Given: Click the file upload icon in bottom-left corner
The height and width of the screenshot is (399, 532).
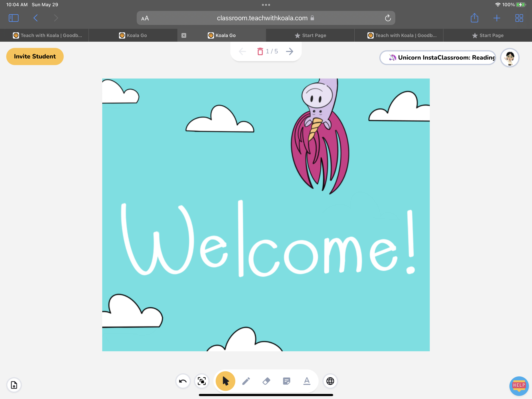Looking at the screenshot, I should coord(14,385).
